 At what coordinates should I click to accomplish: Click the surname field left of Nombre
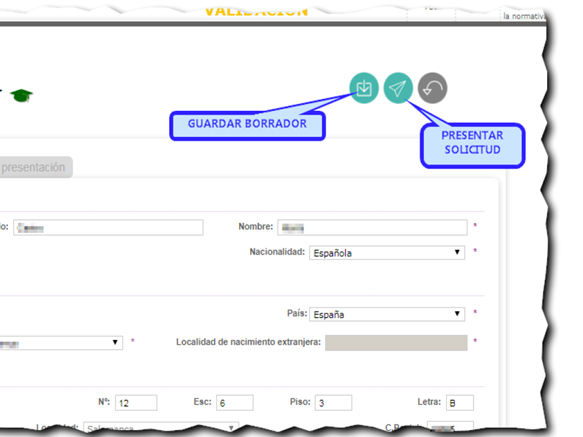[108, 227]
